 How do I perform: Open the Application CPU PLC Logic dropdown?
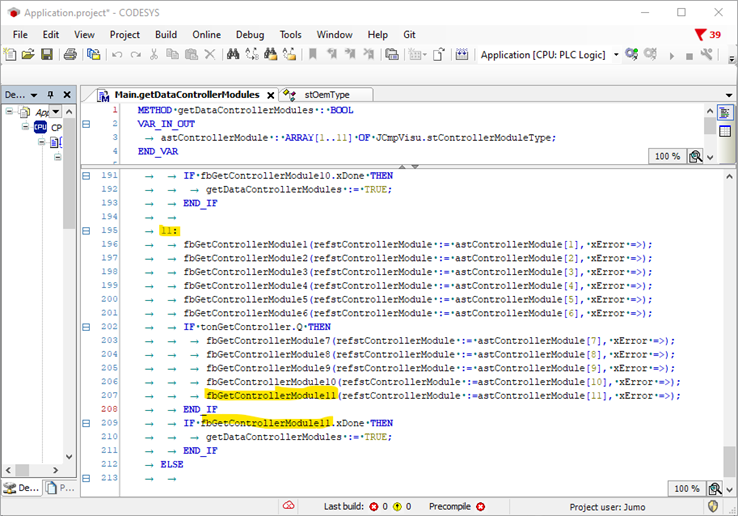(x=616, y=55)
